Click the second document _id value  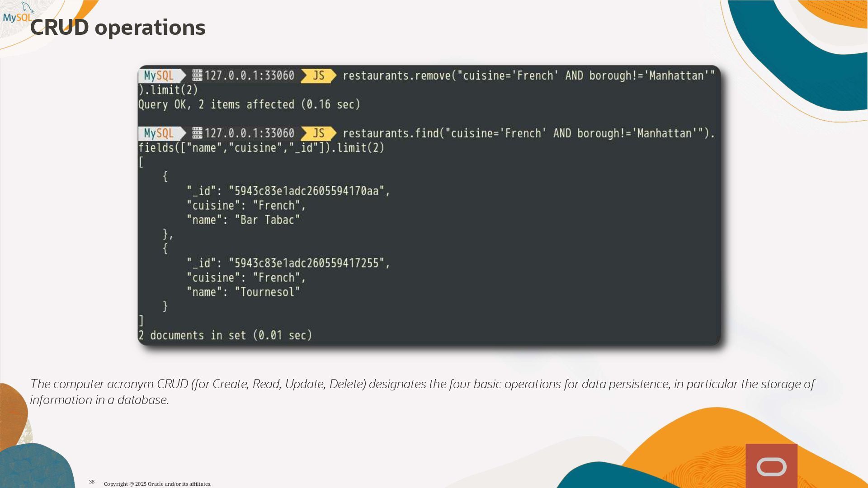tap(306, 263)
